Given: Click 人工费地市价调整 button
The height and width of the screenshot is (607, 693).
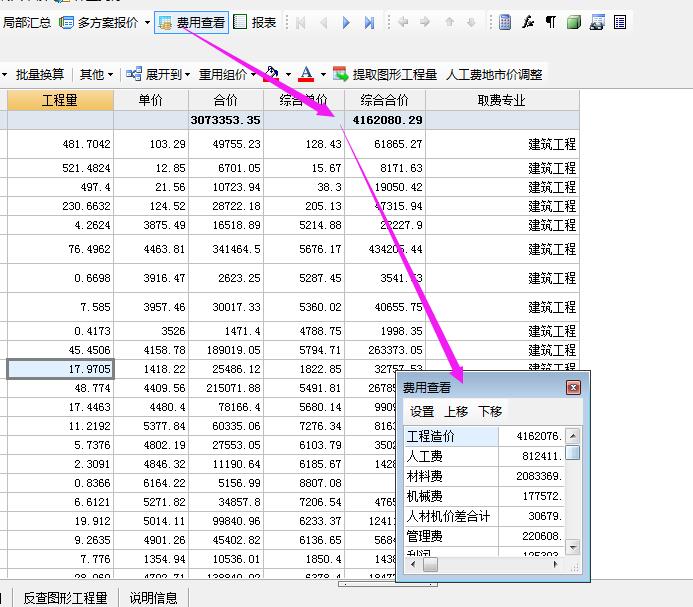Looking at the screenshot, I should [494, 74].
